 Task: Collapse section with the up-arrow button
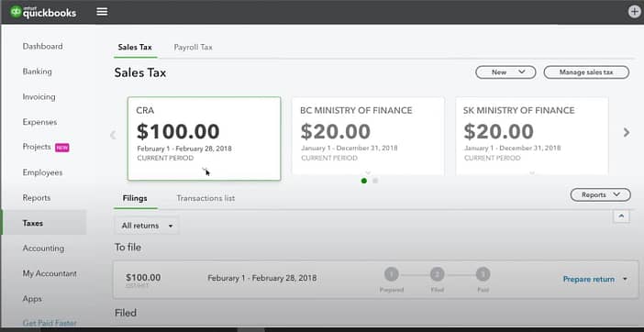point(621,216)
